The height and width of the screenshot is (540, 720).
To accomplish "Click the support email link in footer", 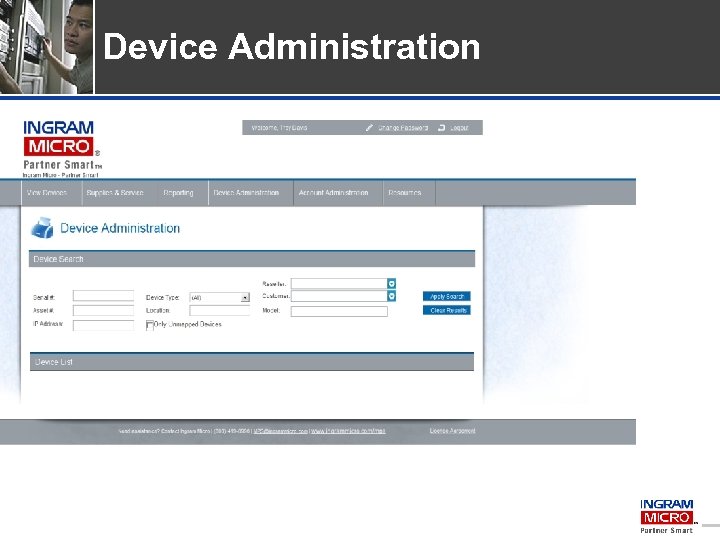I will click(281, 431).
